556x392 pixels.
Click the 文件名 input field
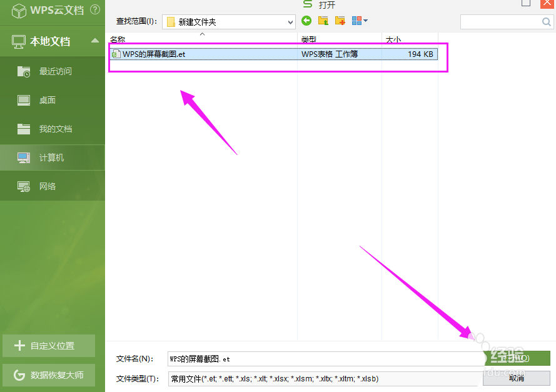tap(325, 359)
